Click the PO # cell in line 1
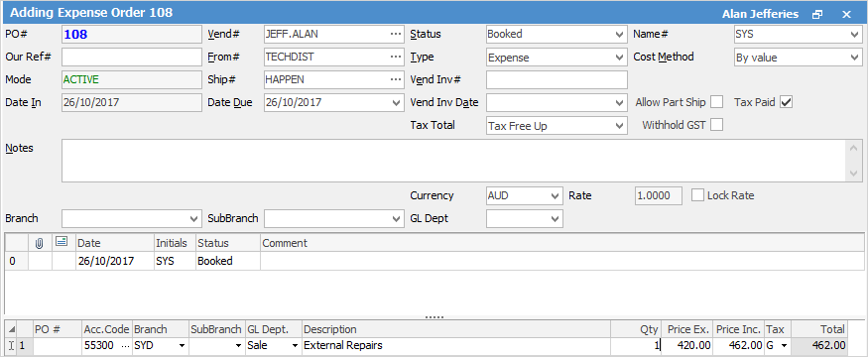Viewport: 868px width, 357px height. pyautogui.click(x=58, y=346)
